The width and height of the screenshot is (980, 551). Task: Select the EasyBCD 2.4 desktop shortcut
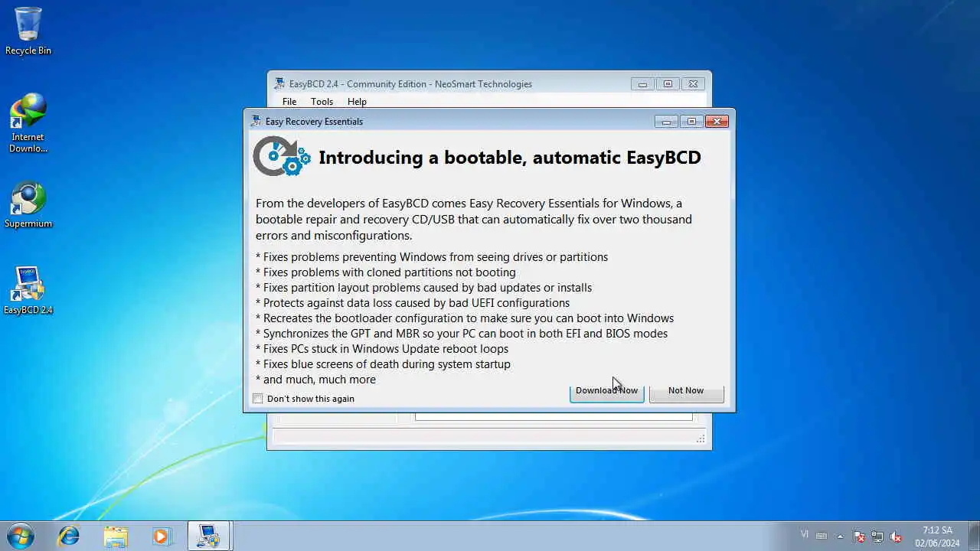28,291
